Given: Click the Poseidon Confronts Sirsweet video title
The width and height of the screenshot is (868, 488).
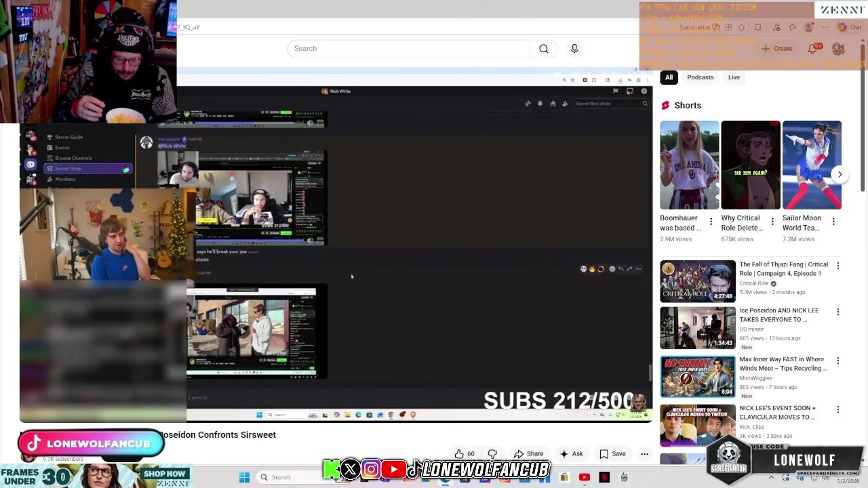Looking at the screenshot, I should (217, 434).
